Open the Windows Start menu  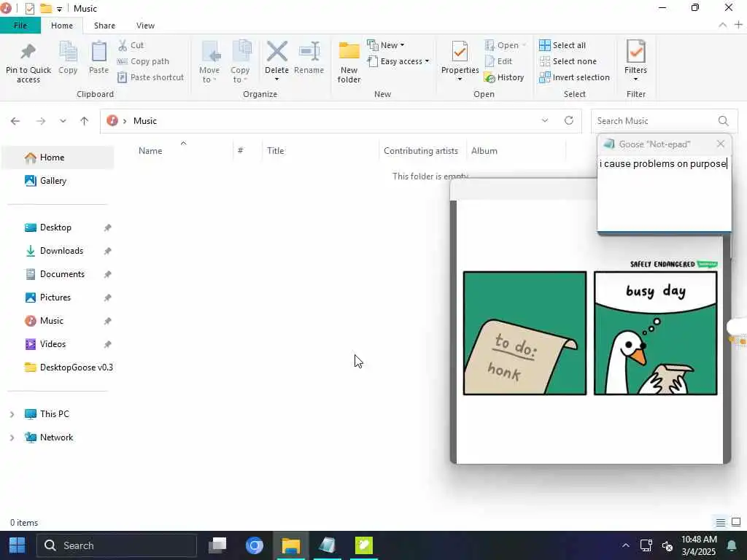coord(18,545)
